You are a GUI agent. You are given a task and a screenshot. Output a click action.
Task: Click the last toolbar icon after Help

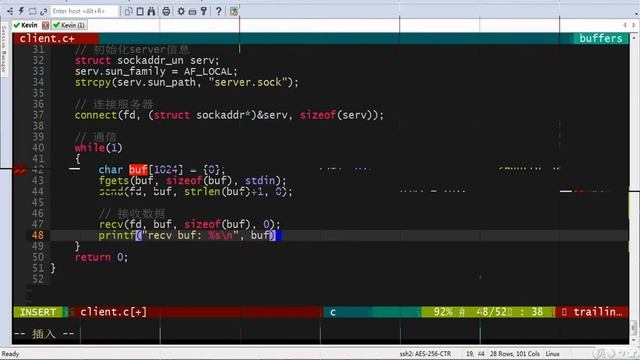(x=233, y=11)
